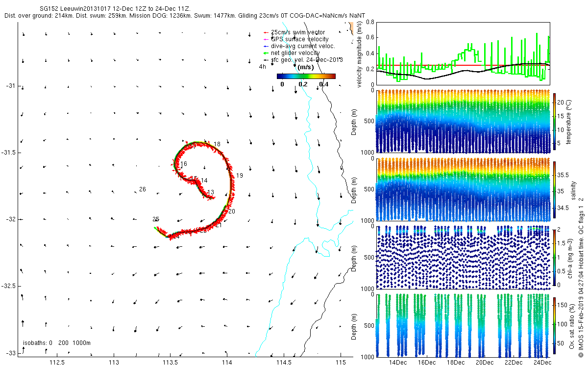Click day marker '20' on glider track
Screen dimensions: 588x368
[x=232, y=211]
